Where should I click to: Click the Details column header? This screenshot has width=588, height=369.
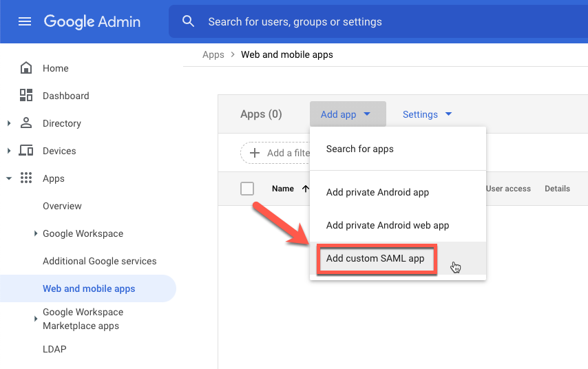coord(557,189)
